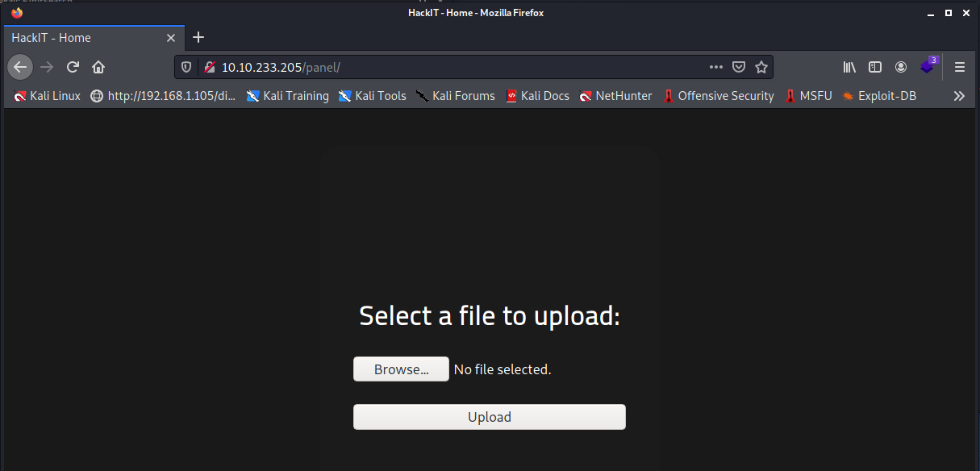
Task: Open the Firefox account icon
Action: click(x=901, y=67)
